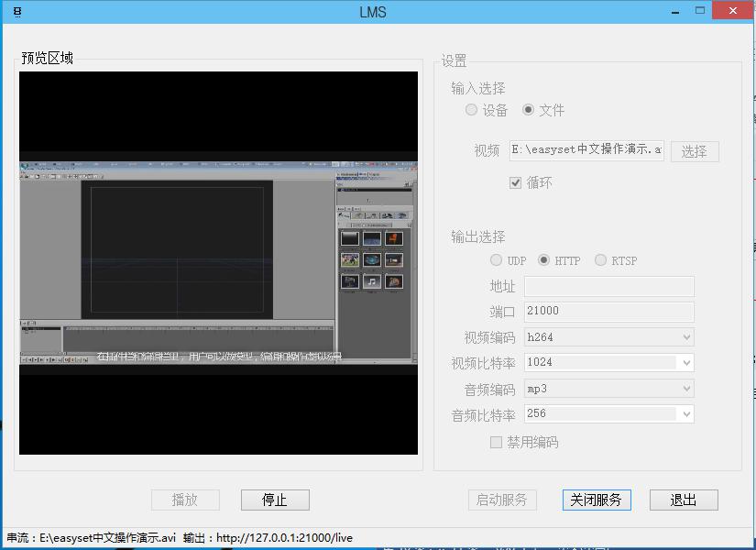This screenshot has width=756, height=550.
Task: Click the 退出 button to exit
Action: (x=684, y=500)
